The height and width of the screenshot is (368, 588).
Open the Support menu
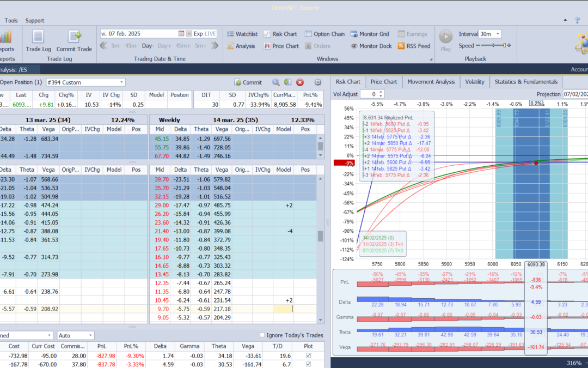point(34,20)
